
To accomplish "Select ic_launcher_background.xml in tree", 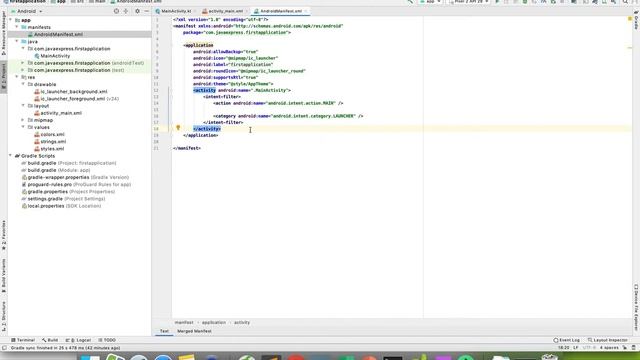I will (x=71, y=91).
